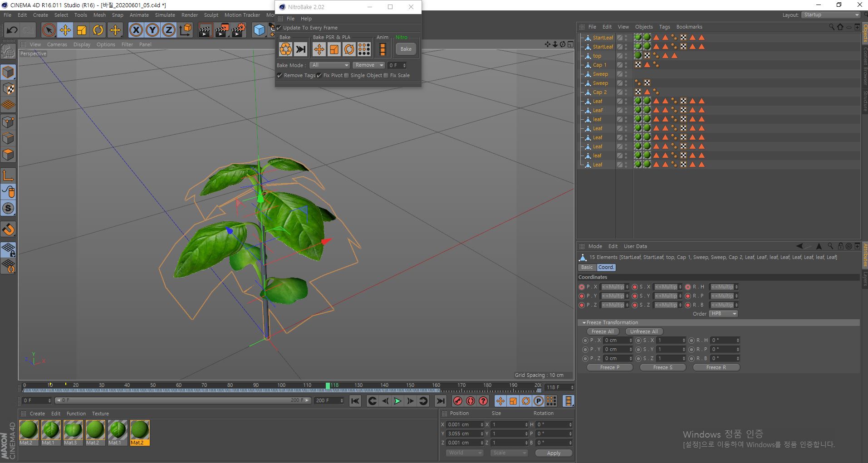The height and width of the screenshot is (463, 868).
Task: Toggle the Remove Tags checkbox
Action: 280,75
